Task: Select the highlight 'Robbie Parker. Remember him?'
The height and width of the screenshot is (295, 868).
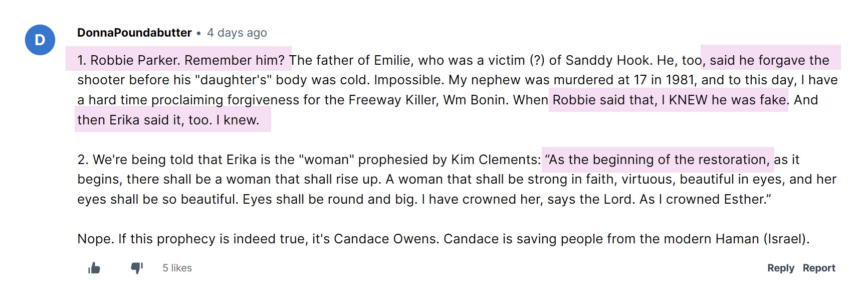Action: tap(187, 60)
